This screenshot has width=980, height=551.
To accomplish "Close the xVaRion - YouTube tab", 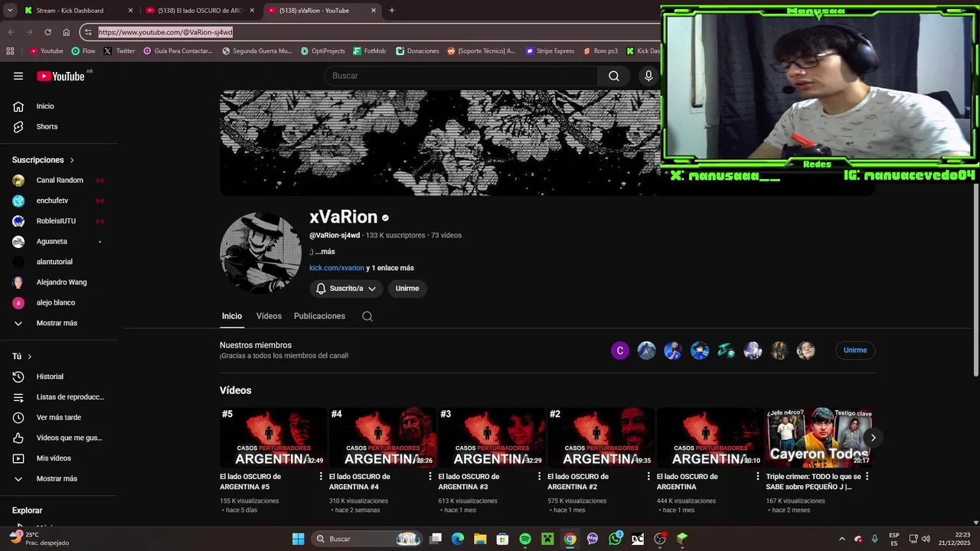I will tap(374, 11).
